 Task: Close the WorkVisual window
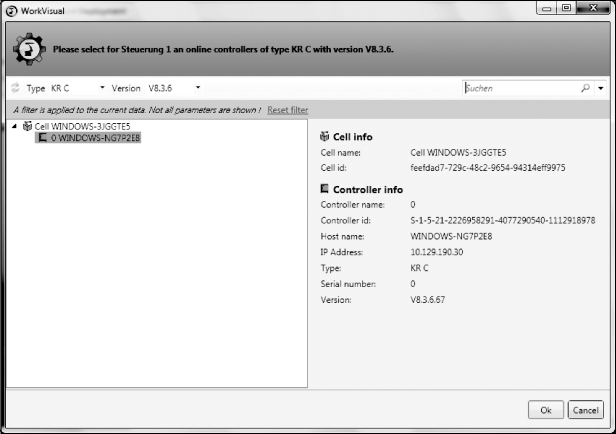(x=593, y=8)
